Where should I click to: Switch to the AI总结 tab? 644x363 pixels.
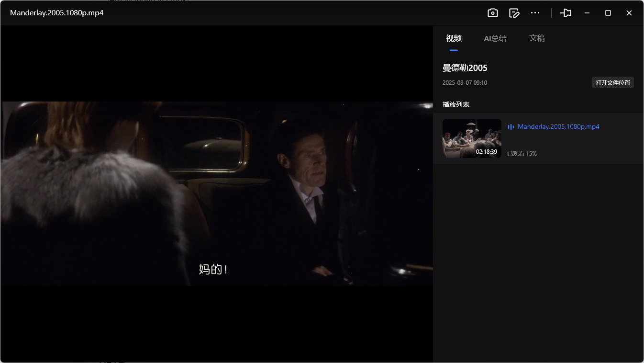[x=495, y=38]
